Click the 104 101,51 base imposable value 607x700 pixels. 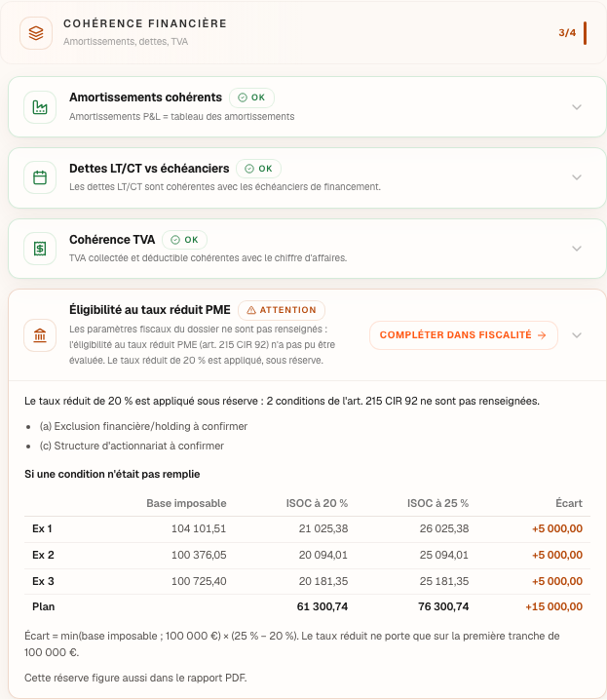tap(199, 529)
